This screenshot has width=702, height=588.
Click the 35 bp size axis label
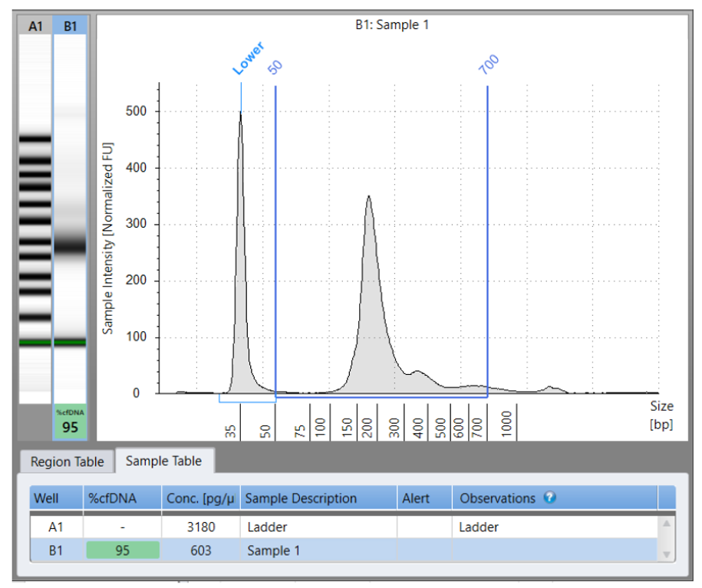point(230,432)
